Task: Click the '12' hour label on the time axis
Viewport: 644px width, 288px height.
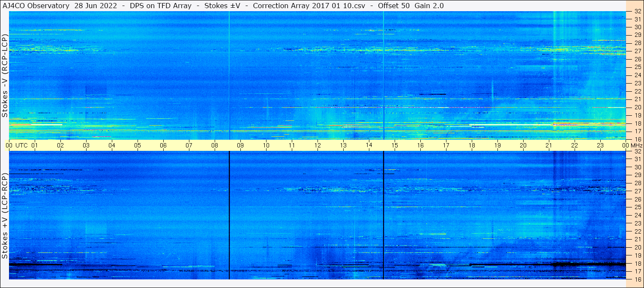Action: point(318,145)
